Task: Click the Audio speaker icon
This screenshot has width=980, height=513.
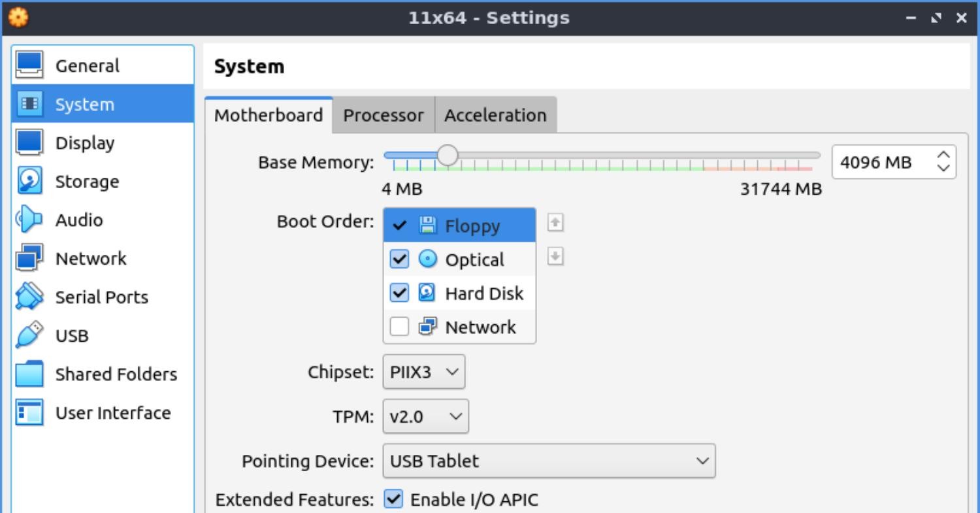Action: 29,220
